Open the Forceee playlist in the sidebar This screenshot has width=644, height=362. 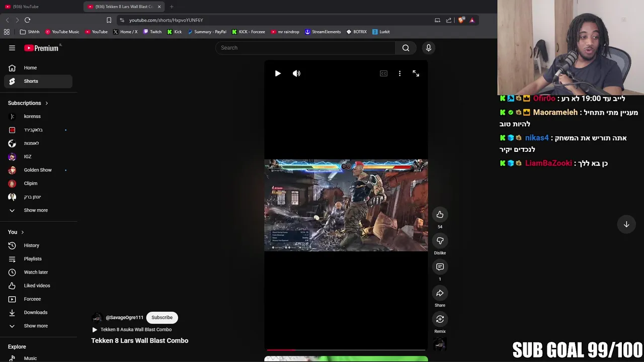click(38, 299)
